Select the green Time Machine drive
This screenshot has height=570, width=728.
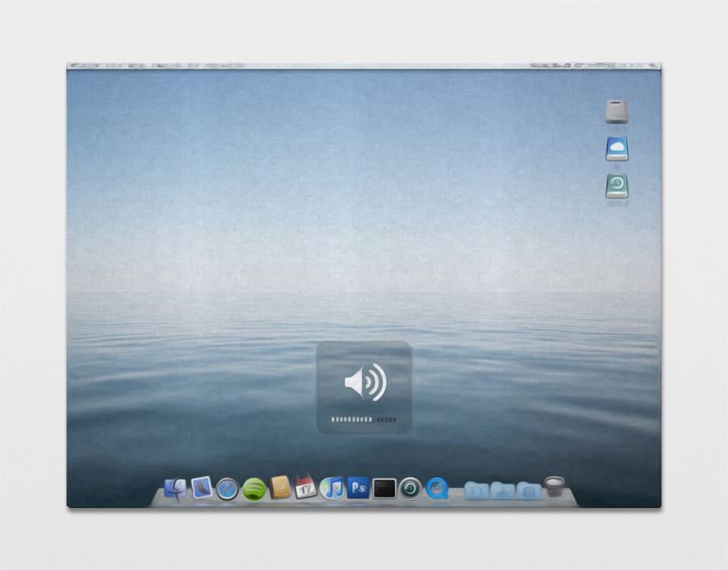pyautogui.click(x=617, y=186)
